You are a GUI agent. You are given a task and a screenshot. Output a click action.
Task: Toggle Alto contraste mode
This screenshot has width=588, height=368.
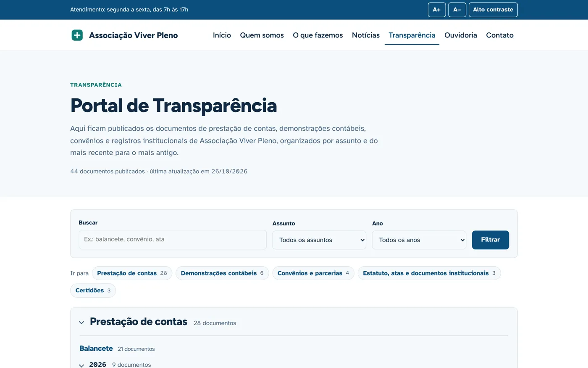[493, 10]
